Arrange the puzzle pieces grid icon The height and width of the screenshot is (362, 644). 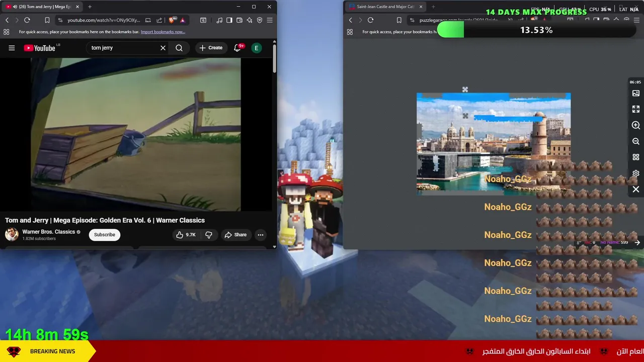tap(636, 157)
